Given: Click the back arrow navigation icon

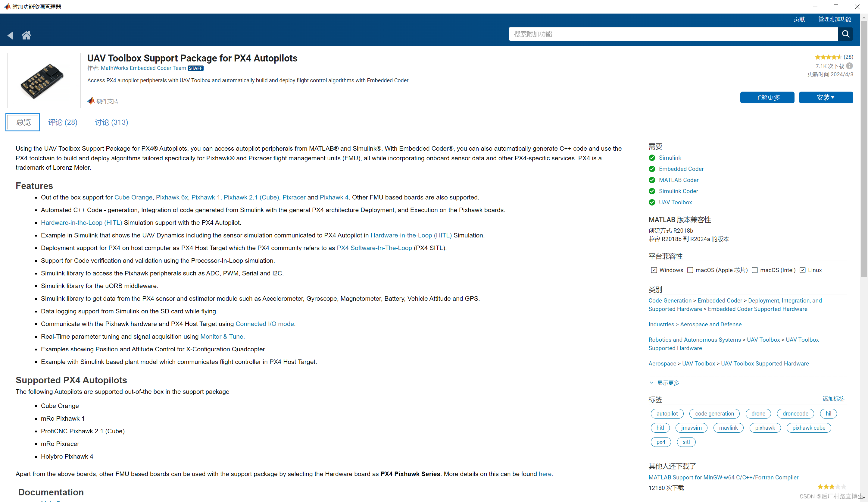Looking at the screenshot, I should point(10,35).
